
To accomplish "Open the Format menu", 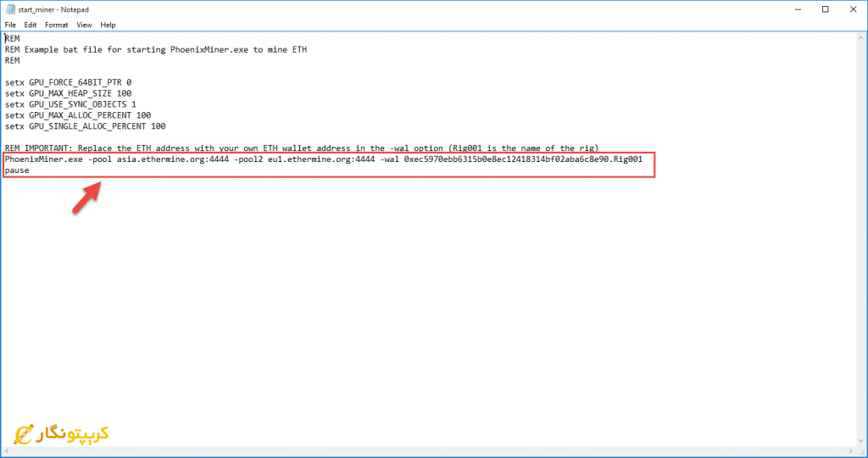I will pos(57,25).
